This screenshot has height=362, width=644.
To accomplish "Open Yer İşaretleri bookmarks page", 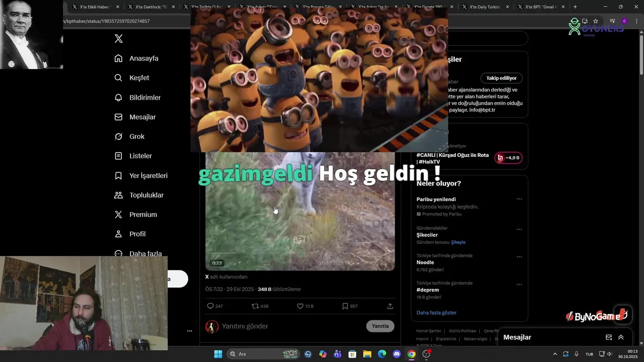I will click(141, 175).
